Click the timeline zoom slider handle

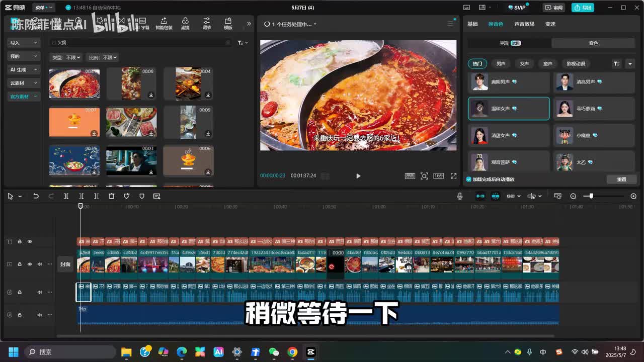tap(591, 196)
